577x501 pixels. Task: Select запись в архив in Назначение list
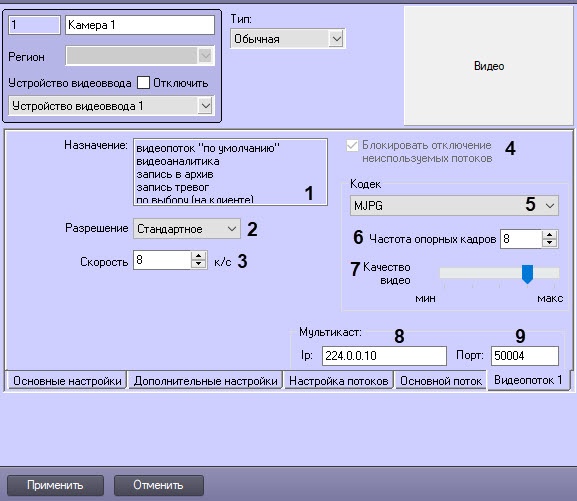tap(175, 174)
